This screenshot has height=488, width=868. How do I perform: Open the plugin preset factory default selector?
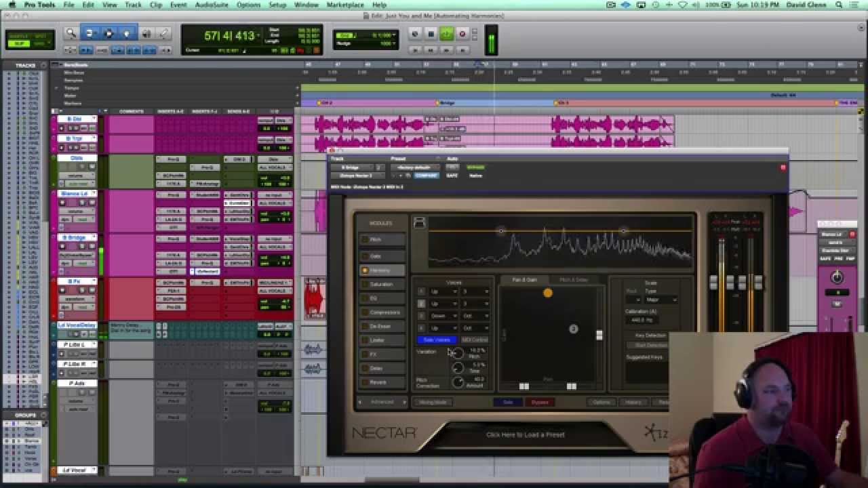tap(414, 167)
